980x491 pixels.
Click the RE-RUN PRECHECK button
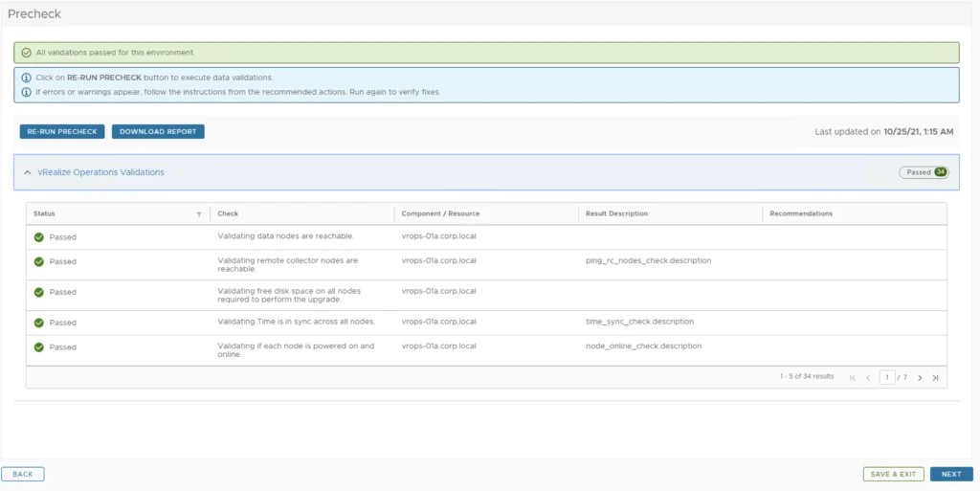[62, 132]
